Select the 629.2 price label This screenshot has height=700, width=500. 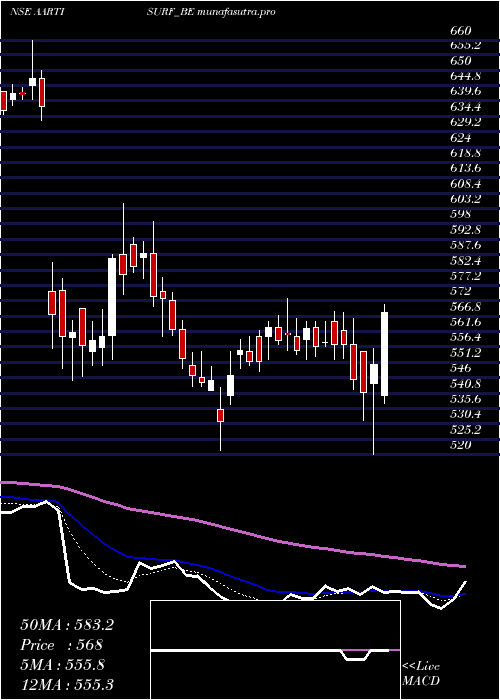click(x=466, y=122)
